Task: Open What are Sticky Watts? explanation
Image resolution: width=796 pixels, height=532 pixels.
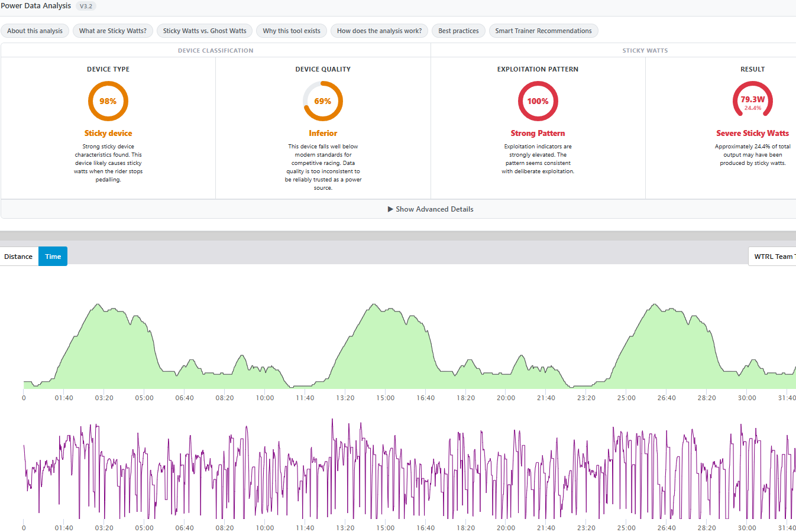Action: 113,31
